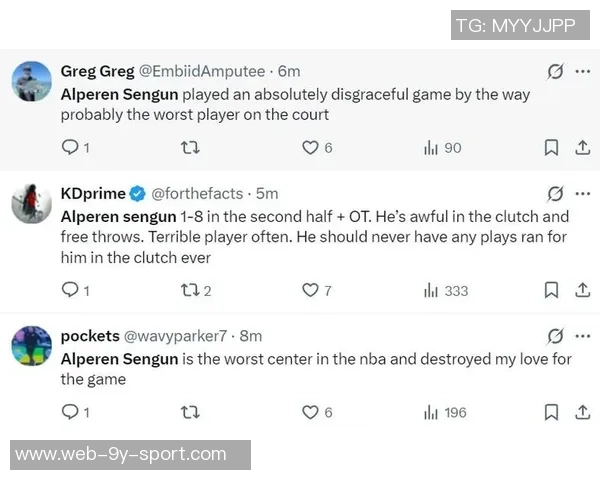This screenshot has height=480, width=600.
Task: Open more options on pockets' tweet
Action: [582, 336]
